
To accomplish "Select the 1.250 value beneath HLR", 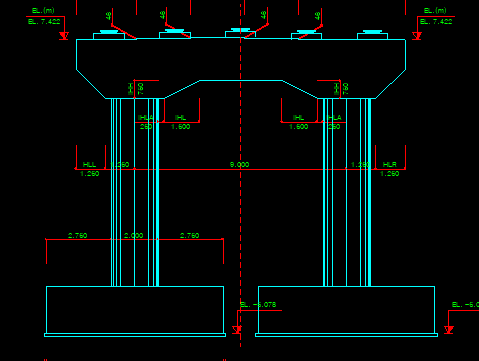I will click(x=389, y=174).
